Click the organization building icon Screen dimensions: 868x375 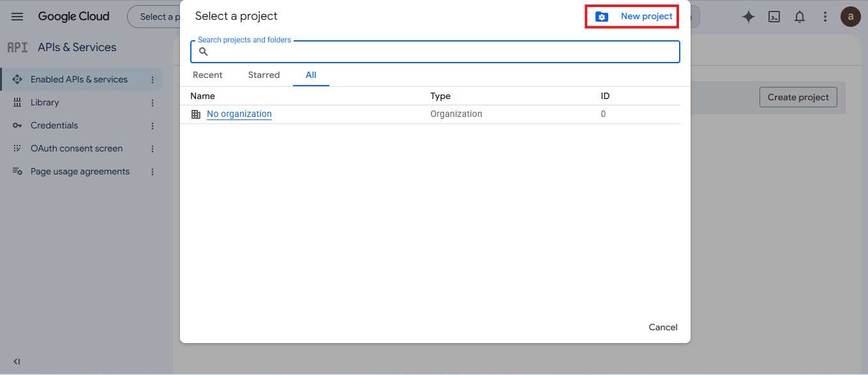point(196,114)
